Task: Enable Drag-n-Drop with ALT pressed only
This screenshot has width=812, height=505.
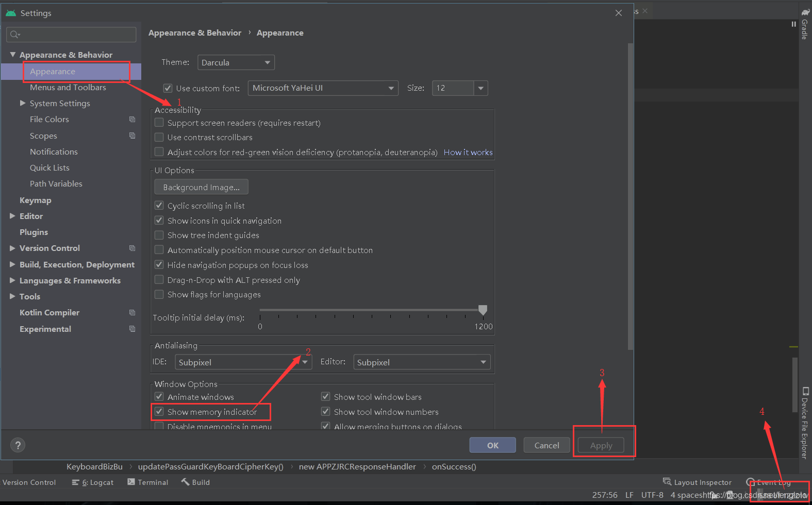Action: coord(159,280)
